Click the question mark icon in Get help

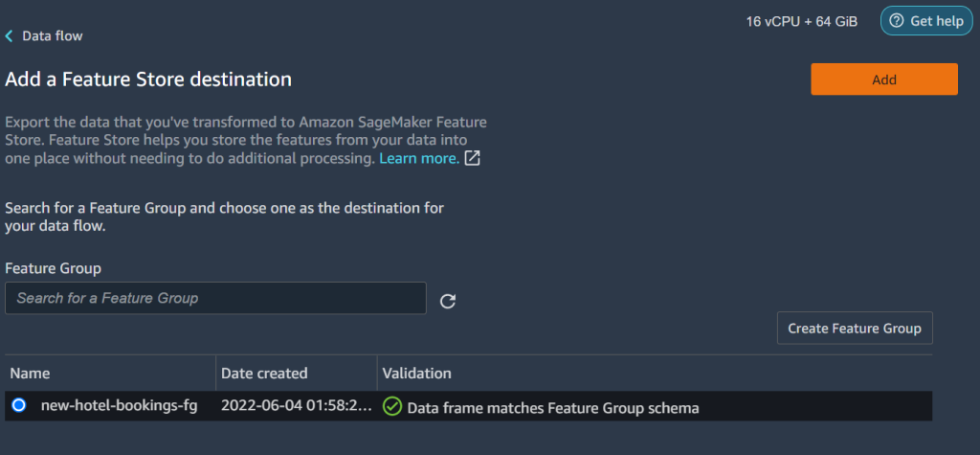pyautogui.click(x=896, y=21)
